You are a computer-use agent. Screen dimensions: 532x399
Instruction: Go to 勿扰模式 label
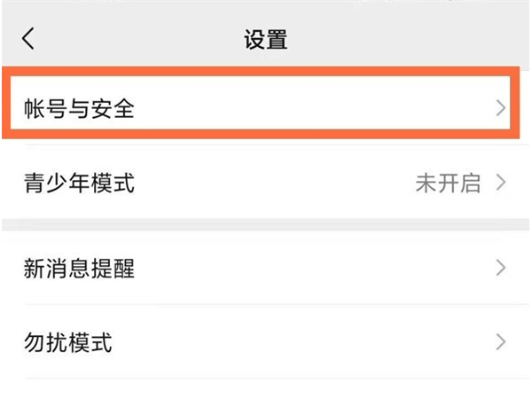coord(67,343)
